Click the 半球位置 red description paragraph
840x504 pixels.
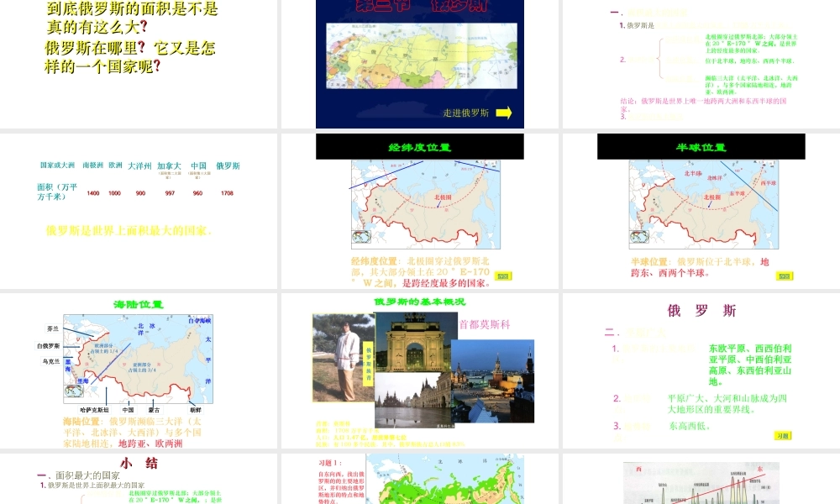point(701,267)
